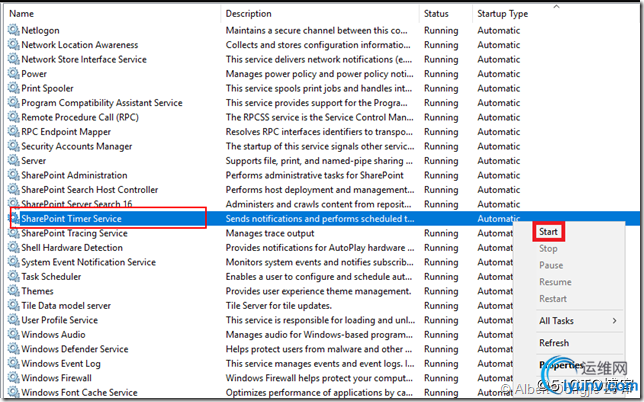Choose Restart from the context menu

(x=553, y=299)
